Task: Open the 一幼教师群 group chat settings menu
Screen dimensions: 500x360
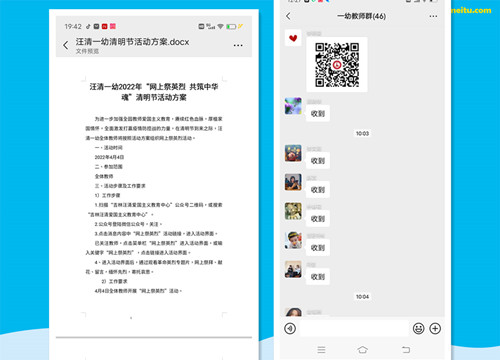Action: pyautogui.click(x=433, y=16)
